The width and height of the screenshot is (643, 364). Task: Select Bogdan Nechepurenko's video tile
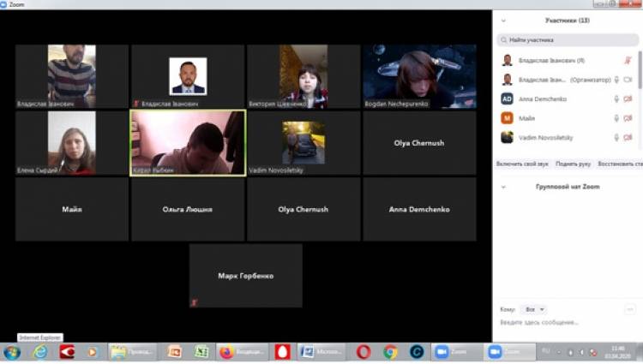click(419, 76)
